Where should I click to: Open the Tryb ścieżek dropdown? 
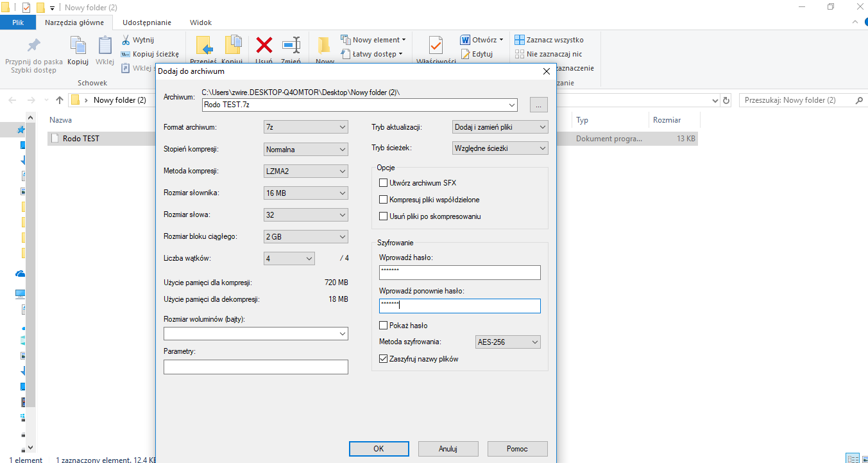pyautogui.click(x=500, y=148)
